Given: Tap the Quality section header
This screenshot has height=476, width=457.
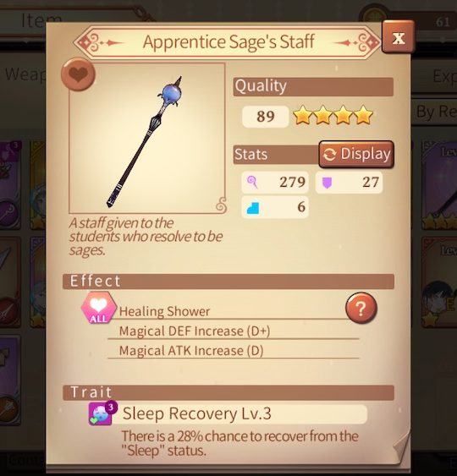Looking at the screenshot, I should [x=313, y=87].
